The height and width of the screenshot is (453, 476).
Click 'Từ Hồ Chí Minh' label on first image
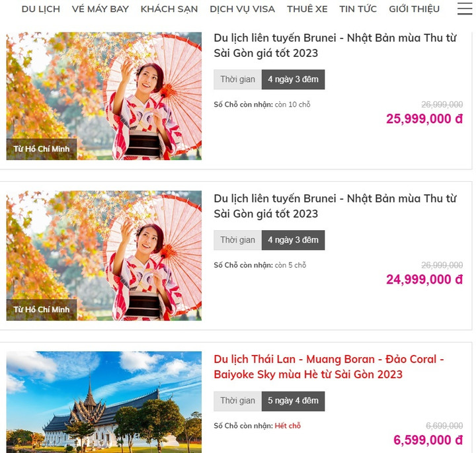pyautogui.click(x=42, y=149)
